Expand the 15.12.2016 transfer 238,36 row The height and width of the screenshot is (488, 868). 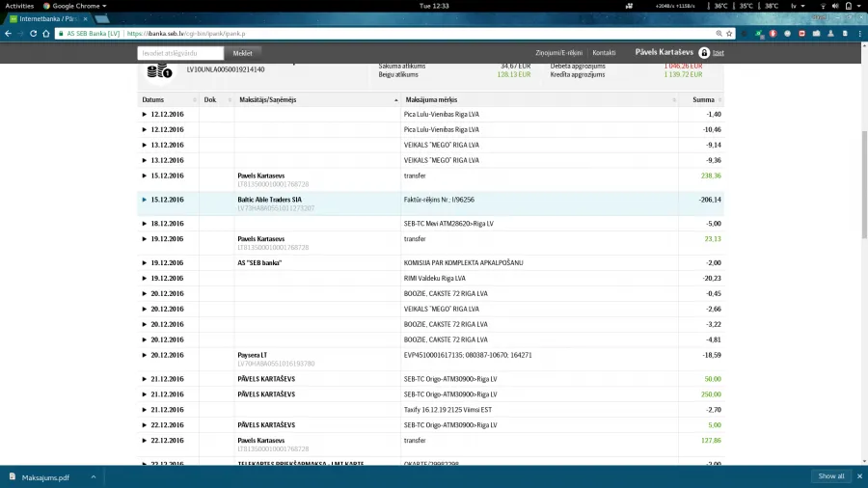[x=145, y=176]
